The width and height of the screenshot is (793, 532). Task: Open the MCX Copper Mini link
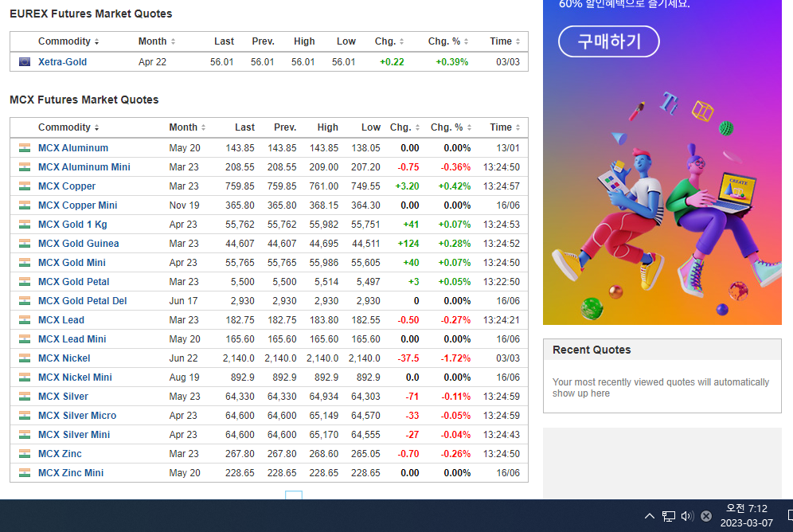click(77, 205)
